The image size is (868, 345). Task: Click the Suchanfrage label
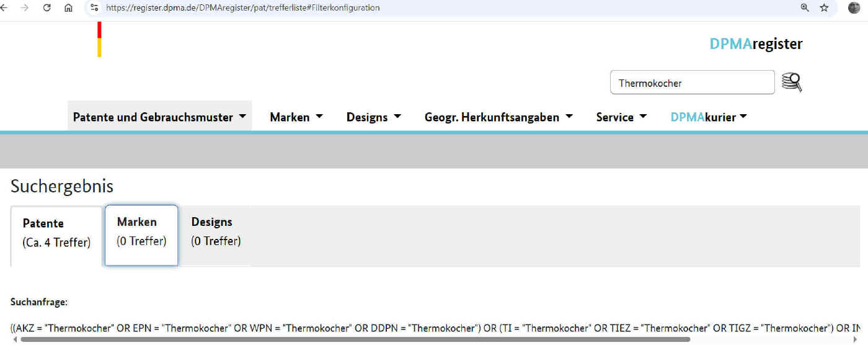pos(39,302)
